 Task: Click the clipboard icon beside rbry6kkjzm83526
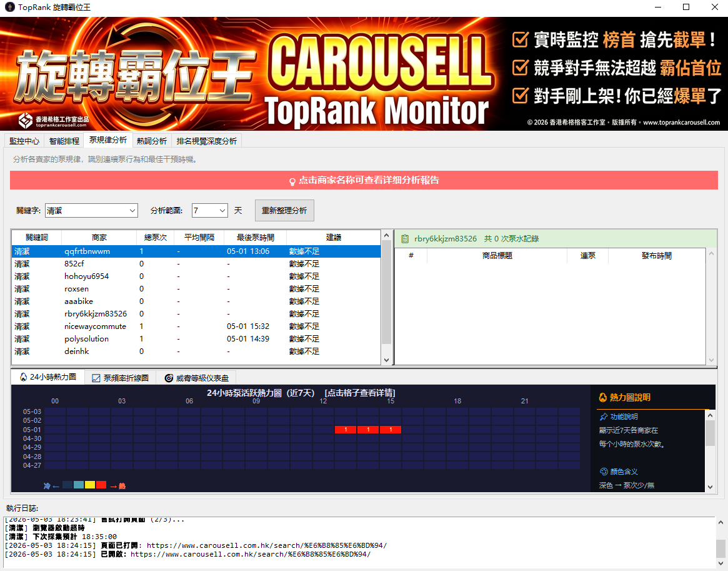[x=405, y=239]
